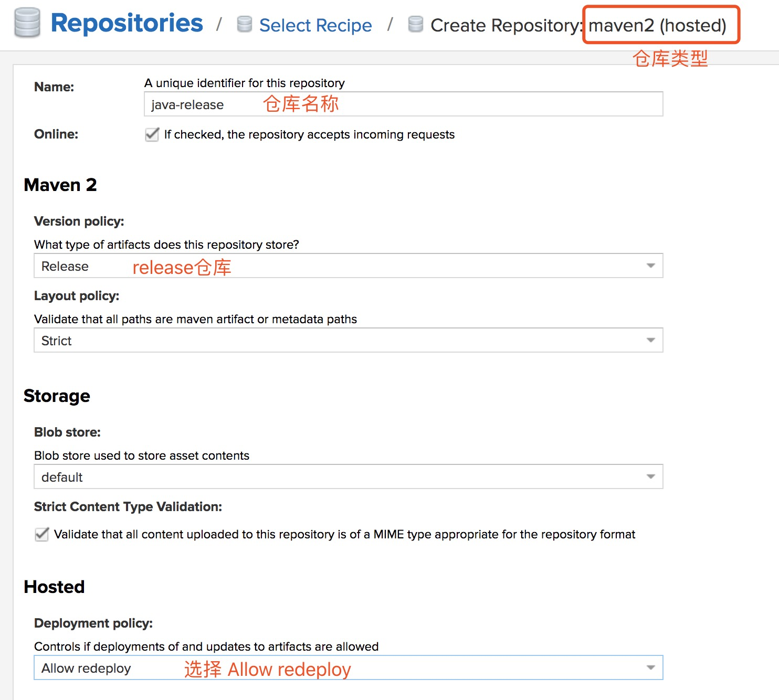Screen dimensions: 779x700
Task: Click the Deployment policy dropdown arrow
Action: coord(651,668)
